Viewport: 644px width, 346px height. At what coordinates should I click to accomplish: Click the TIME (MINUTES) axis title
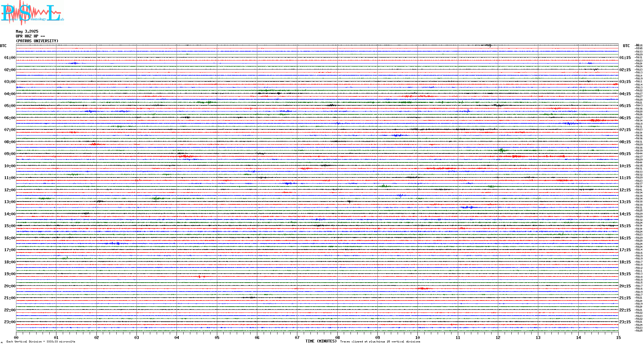[321, 341]
